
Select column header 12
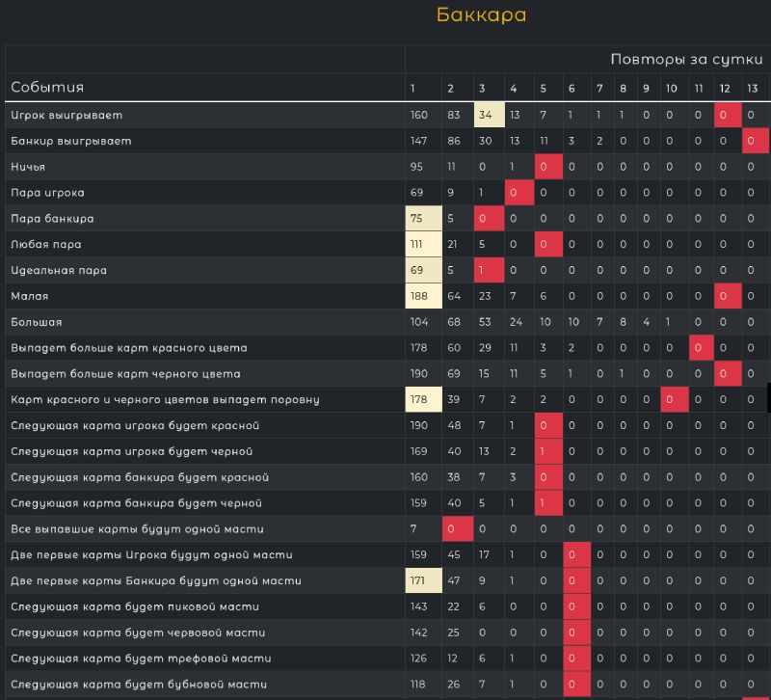coord(724,89)
